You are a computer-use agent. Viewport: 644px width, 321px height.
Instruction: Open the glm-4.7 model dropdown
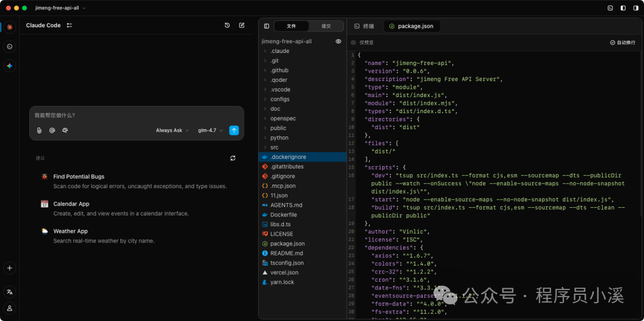click(210, 130)
